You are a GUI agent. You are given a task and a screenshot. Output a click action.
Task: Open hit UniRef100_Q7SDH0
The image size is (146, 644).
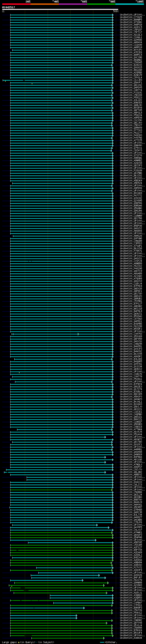click(x=131, y=22)
